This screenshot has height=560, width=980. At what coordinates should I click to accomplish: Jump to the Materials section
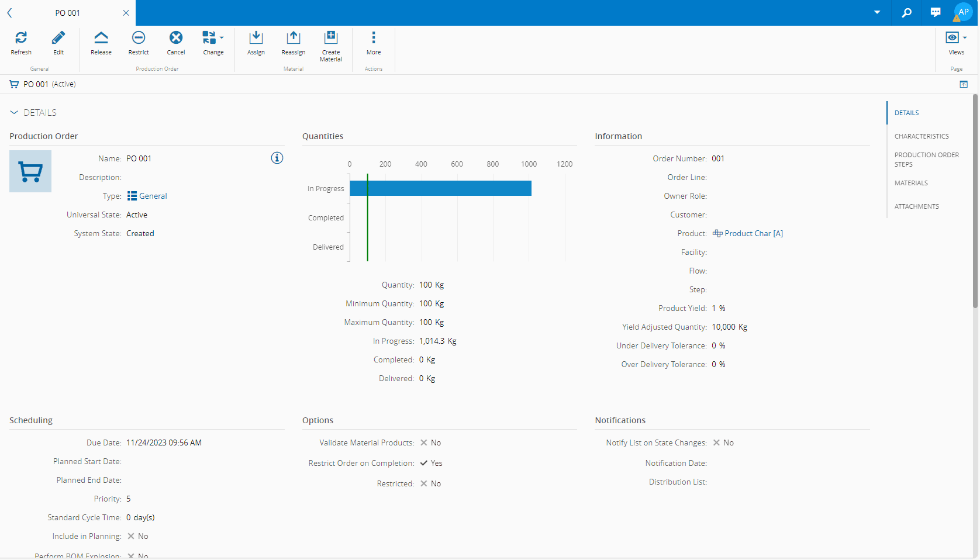pyautogui.click(x=911, y=183)
